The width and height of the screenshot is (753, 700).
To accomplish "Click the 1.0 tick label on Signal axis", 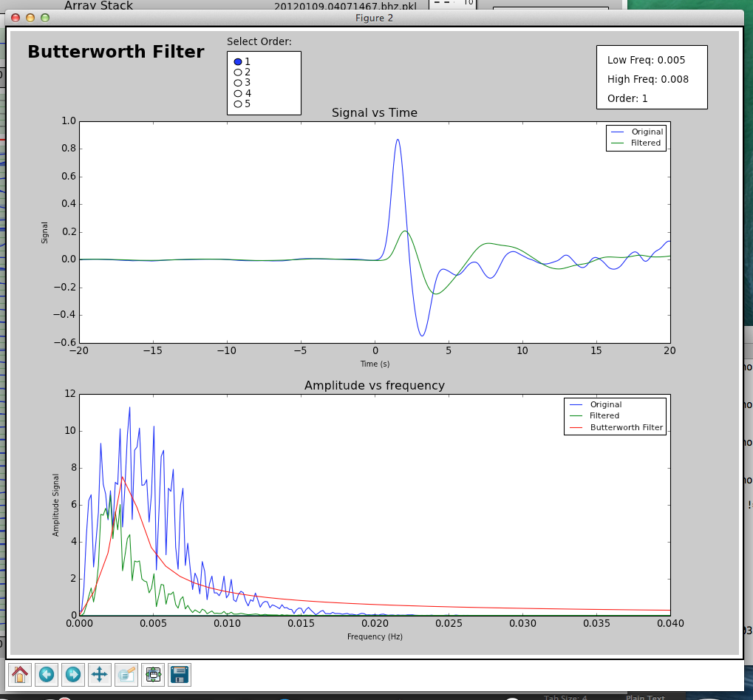I will tap(69, 120).
